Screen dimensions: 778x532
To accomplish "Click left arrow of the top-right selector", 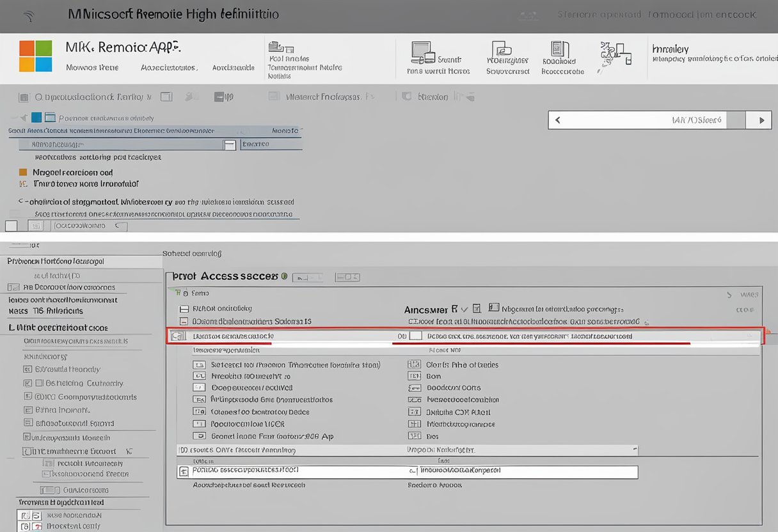I will [x=558, y=120].
